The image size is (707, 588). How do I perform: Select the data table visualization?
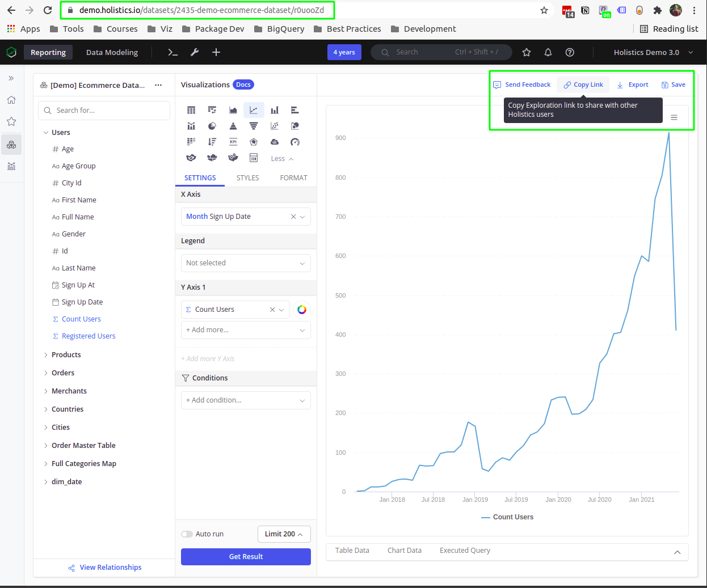191,110
